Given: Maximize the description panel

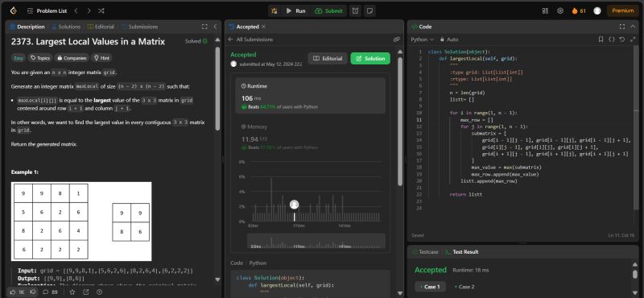Looking at the screenshot, I should click(x=204, y=27).
